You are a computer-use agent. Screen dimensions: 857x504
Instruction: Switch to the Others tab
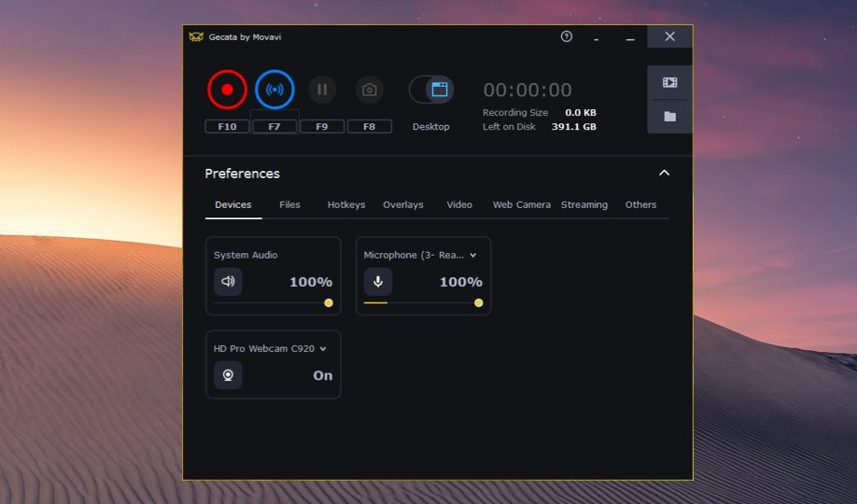tap(641, 205)
